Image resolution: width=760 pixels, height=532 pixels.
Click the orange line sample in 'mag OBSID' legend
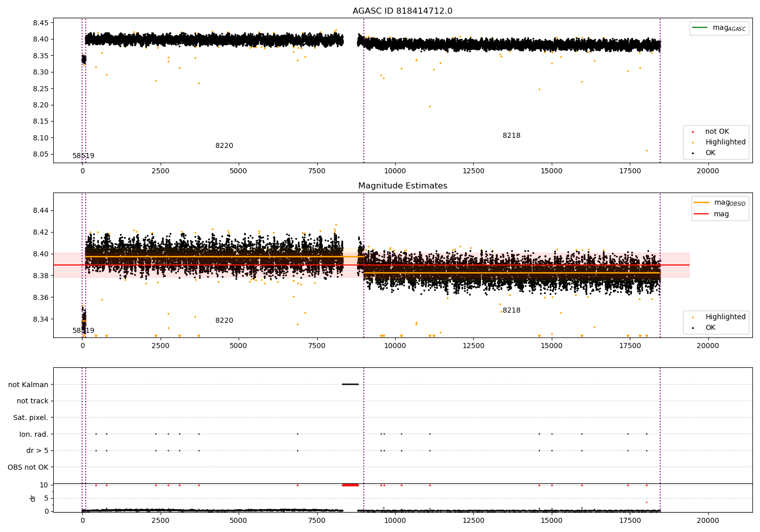click(x=702, y=202)
